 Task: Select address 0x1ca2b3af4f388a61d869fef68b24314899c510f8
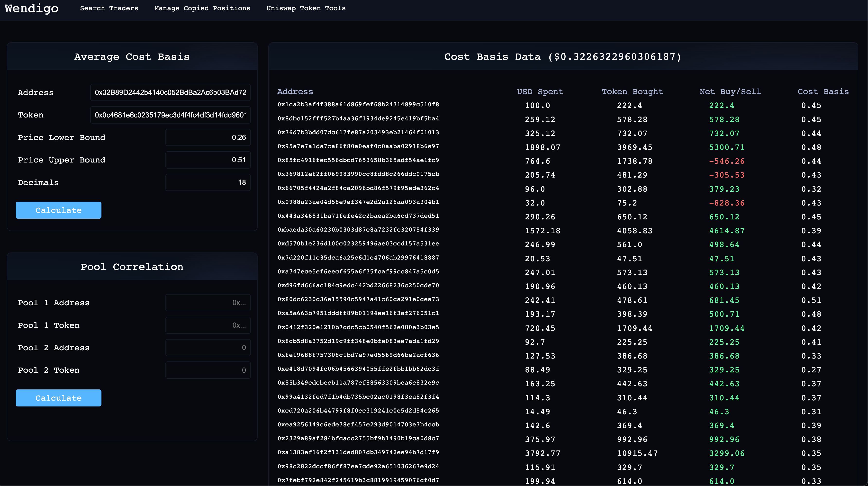click(358, 104)
